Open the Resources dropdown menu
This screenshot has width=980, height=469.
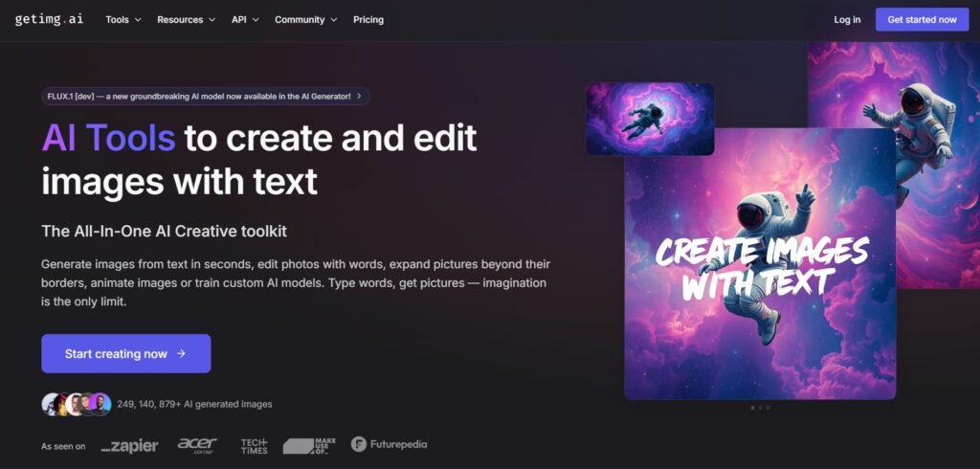(186, 19)
